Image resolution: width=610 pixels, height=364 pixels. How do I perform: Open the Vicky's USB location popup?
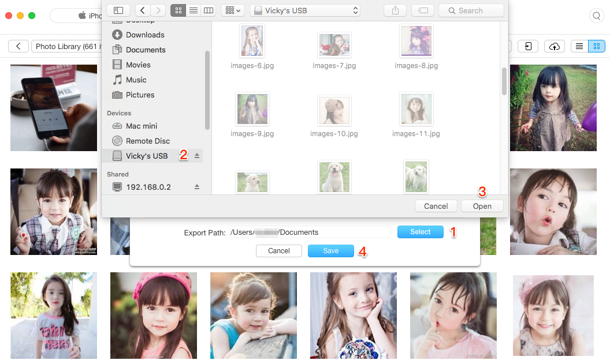point(305,10)
